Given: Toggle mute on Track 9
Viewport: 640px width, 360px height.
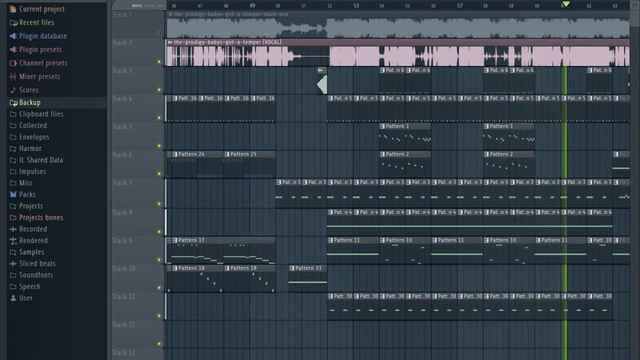Looking at the screenshot, I should 159,259.
